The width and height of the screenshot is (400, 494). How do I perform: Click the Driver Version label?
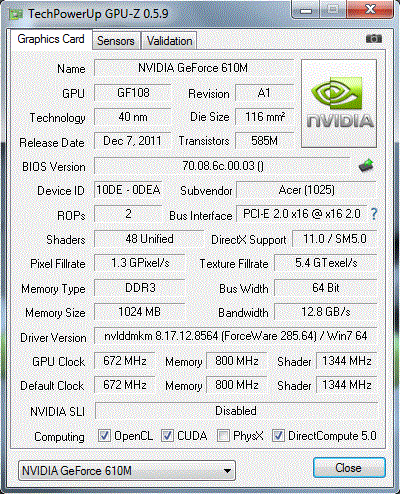point(53,338)
